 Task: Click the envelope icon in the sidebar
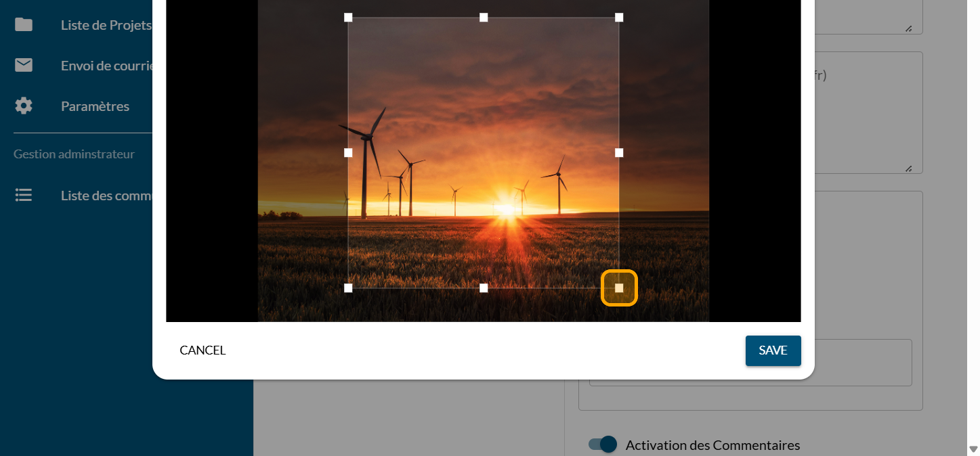pos(24,66)
